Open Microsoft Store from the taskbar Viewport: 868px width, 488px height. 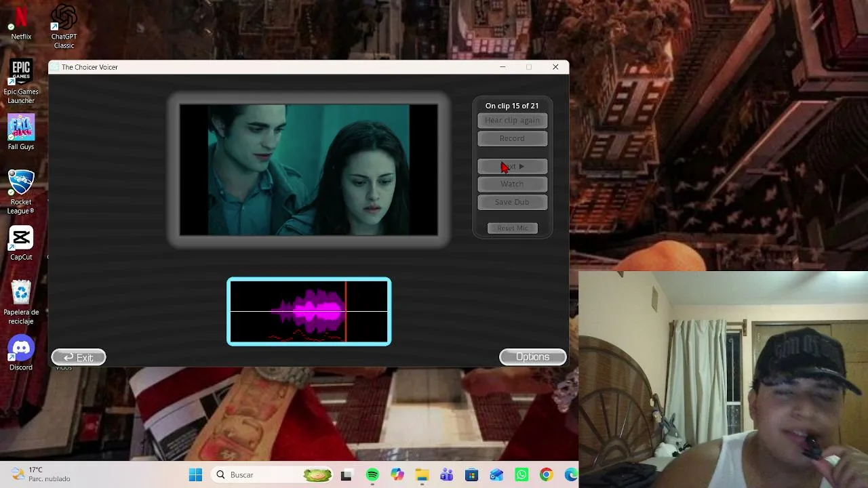(x=471, y=475)
